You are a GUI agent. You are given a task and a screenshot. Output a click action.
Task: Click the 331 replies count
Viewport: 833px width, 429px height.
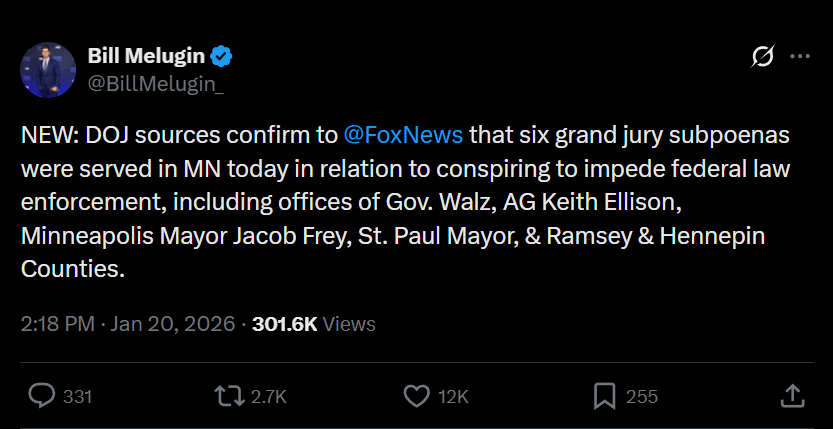point(77,397)
